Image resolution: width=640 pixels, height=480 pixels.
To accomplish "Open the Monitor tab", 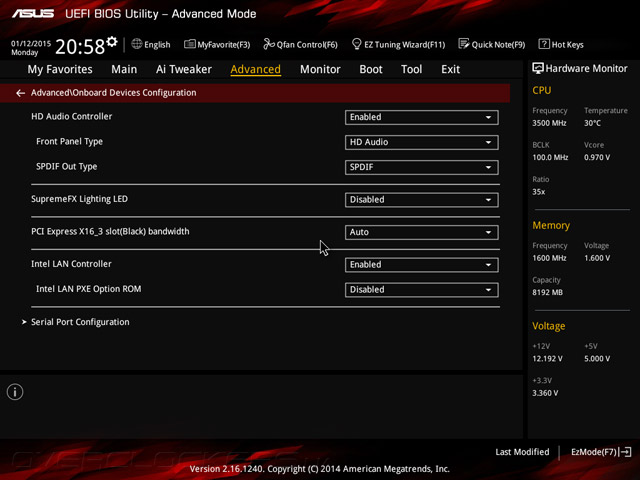I will coord(320,69).
